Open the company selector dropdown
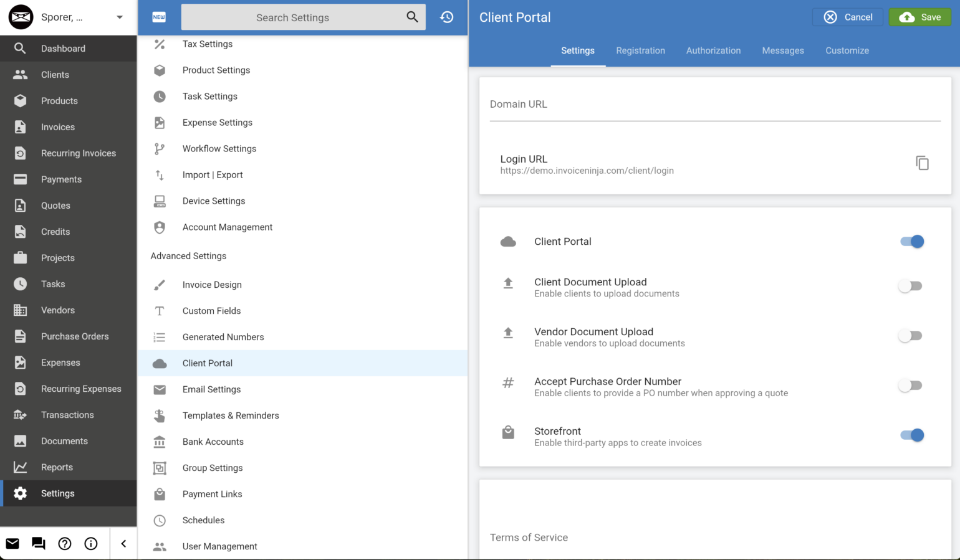The image size is (960, 560). click(x=118, y=17)
